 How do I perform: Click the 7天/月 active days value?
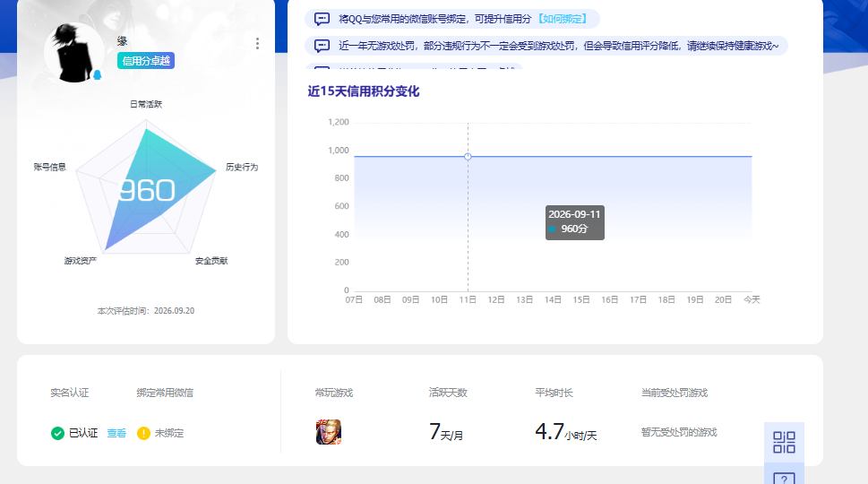coord(446,432)
